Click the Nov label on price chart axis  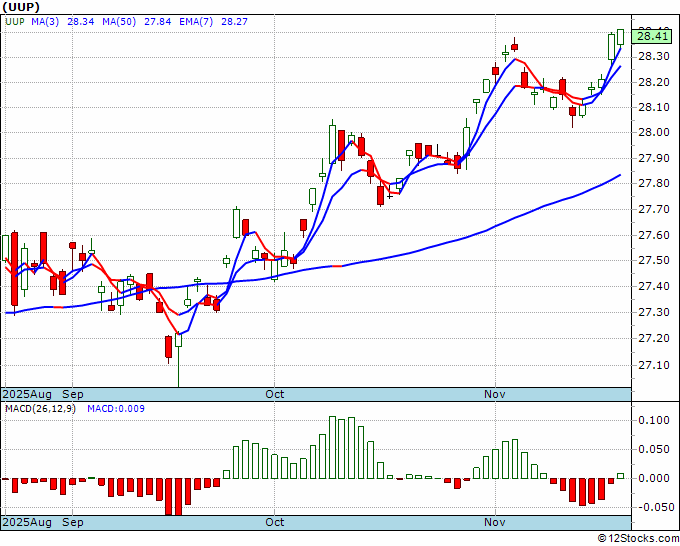[x=495, y=394]
